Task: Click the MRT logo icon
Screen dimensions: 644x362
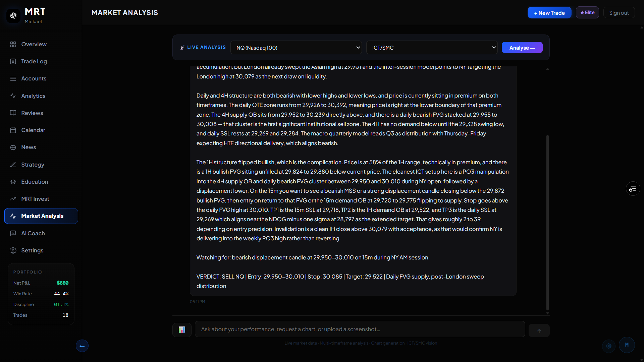Action: 13,15
